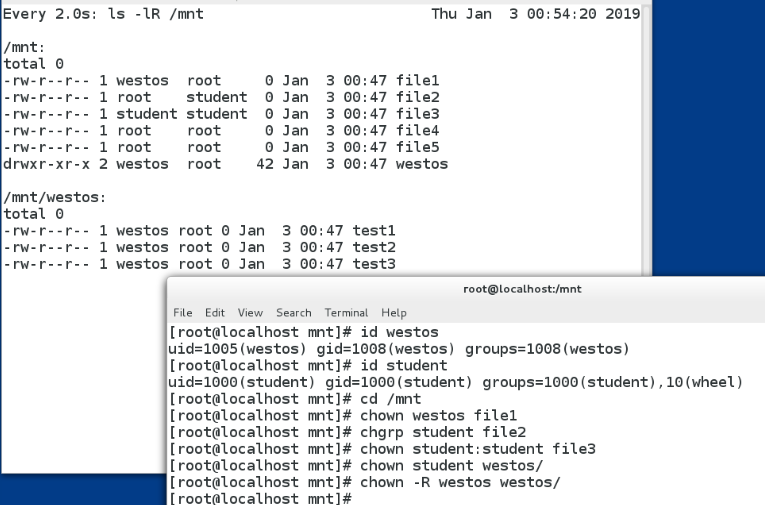
Task: Click the 'id student' command line
Action: [x=308, y=365]
